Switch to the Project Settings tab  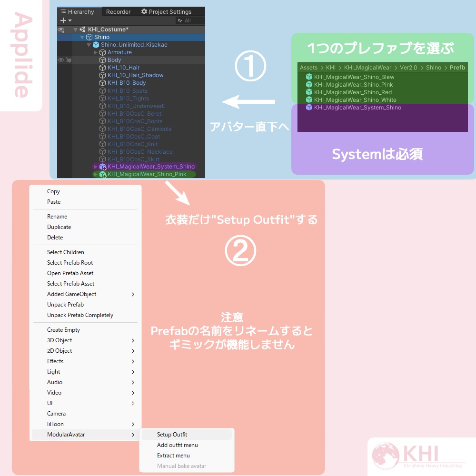tap(166, 11)
